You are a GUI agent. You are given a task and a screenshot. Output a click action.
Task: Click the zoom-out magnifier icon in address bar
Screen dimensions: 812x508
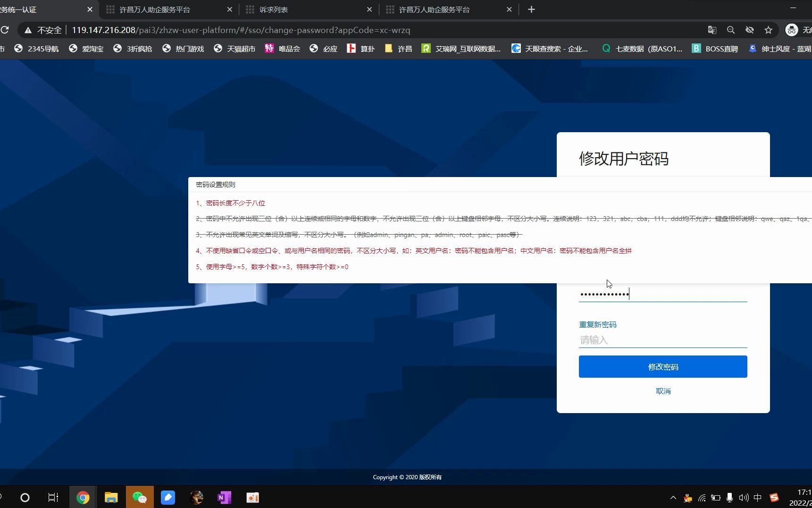[x=731, y=30]
